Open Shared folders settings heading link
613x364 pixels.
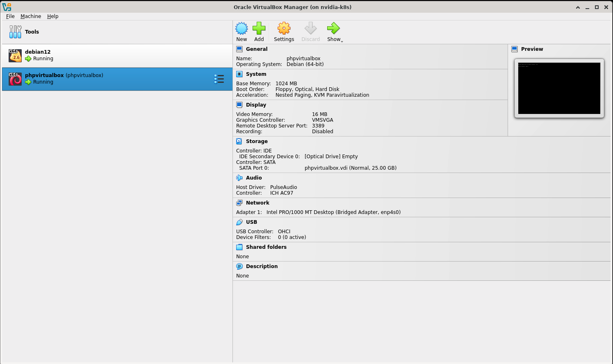point(266,247)
